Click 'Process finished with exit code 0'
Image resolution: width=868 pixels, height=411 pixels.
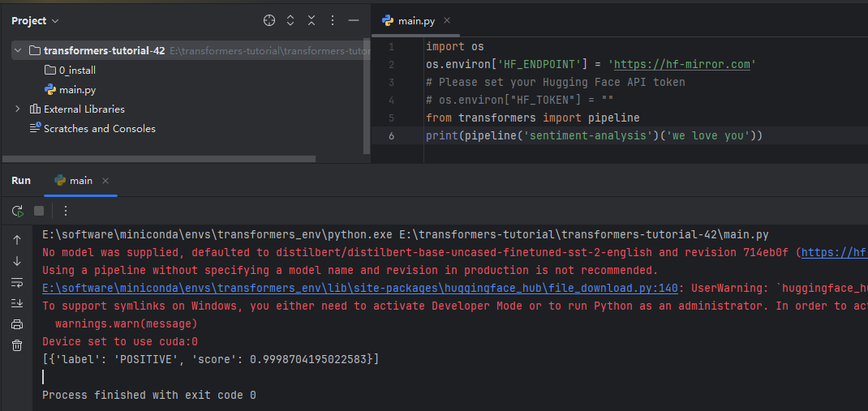click(149, 395)
